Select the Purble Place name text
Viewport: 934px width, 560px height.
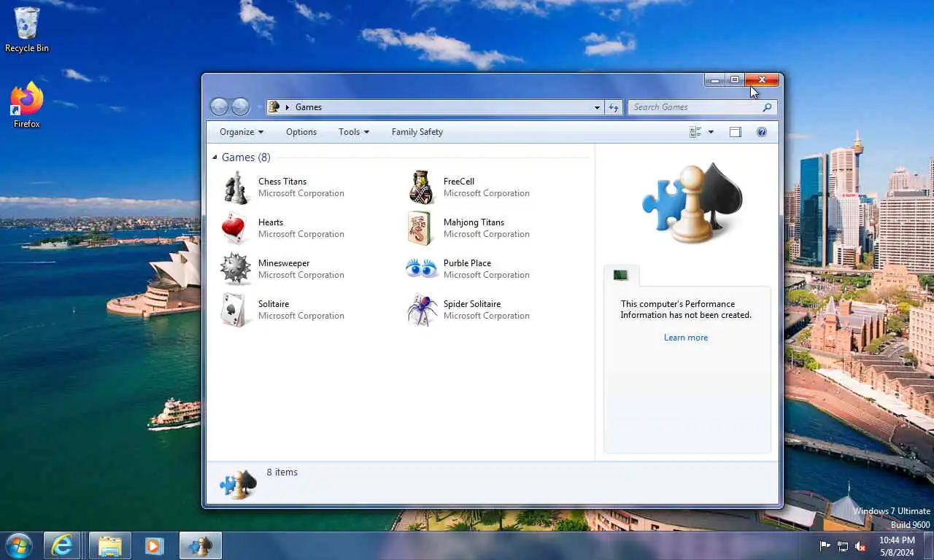467,263
